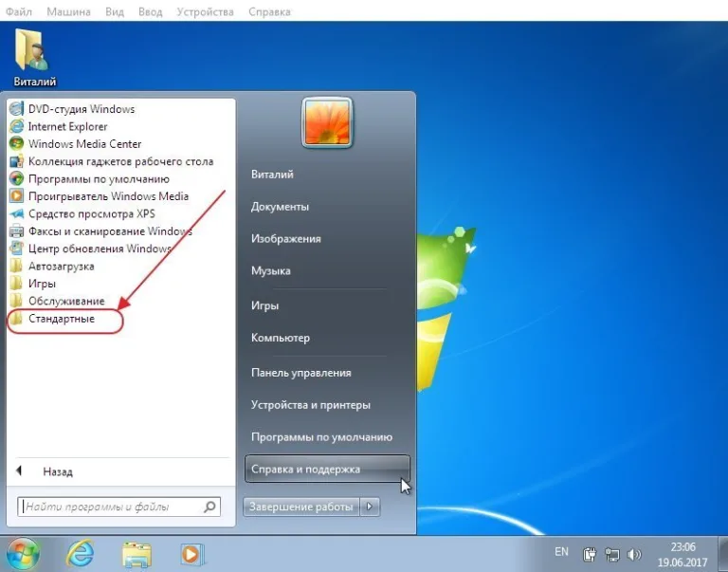Open Windows Explorer from the taskbar
Screen dimensions: 728x572
[136, 554]
